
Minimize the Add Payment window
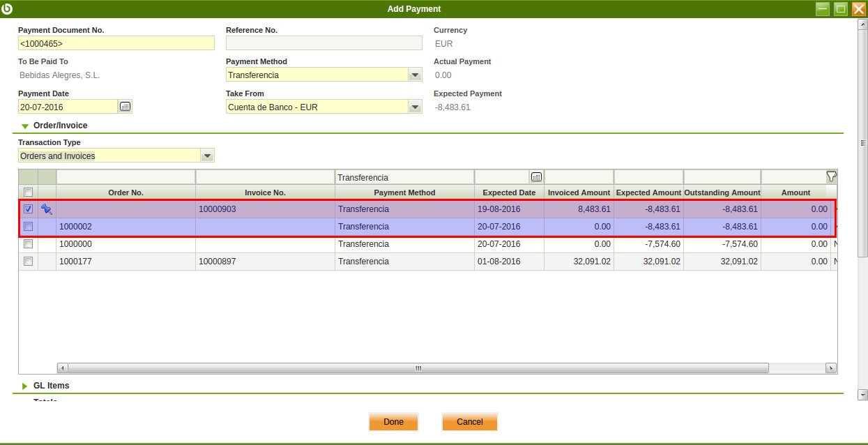click(823, 9)
